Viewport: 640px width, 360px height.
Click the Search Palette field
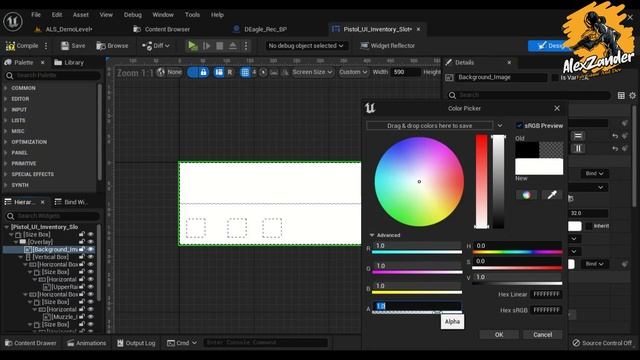tap(52, 76)
